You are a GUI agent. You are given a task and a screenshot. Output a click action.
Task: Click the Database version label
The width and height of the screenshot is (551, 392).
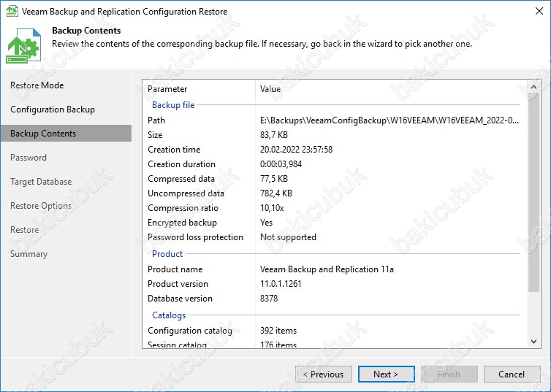pos(180,299)
